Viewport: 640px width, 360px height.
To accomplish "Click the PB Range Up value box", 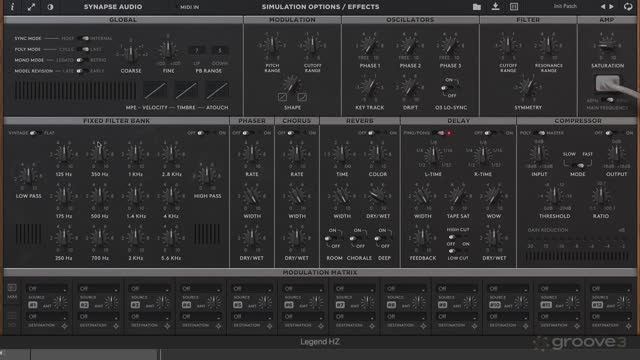I will pyautogui.click(x=197, y=51).
